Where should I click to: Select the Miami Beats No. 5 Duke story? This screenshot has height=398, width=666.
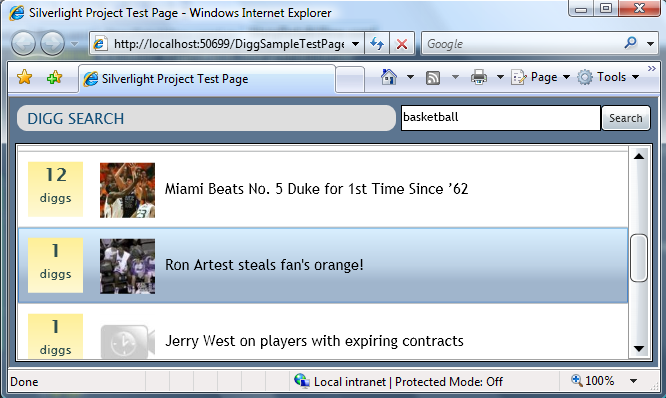point(316,189)
